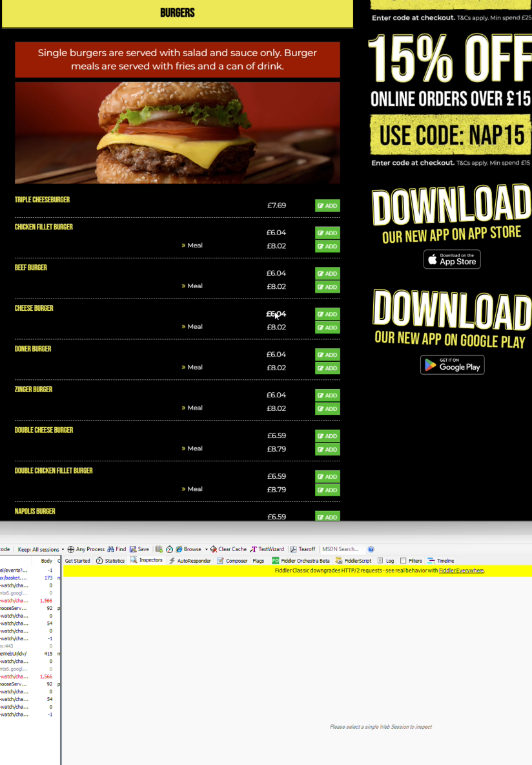Viewport: 532px width, 765px height.
Task: Click the Save disk icon
Action: [133, 549]
